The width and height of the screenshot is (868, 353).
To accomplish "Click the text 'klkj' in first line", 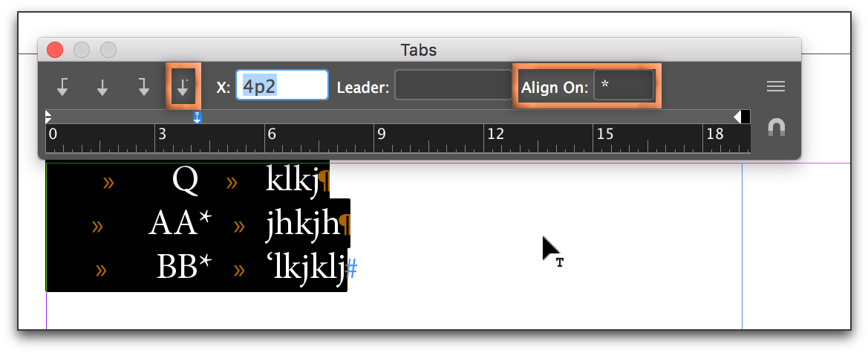I will coord(292,181).
